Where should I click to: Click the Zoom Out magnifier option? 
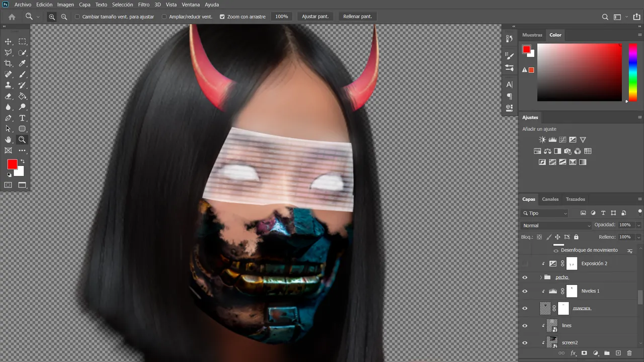point(64,17)
